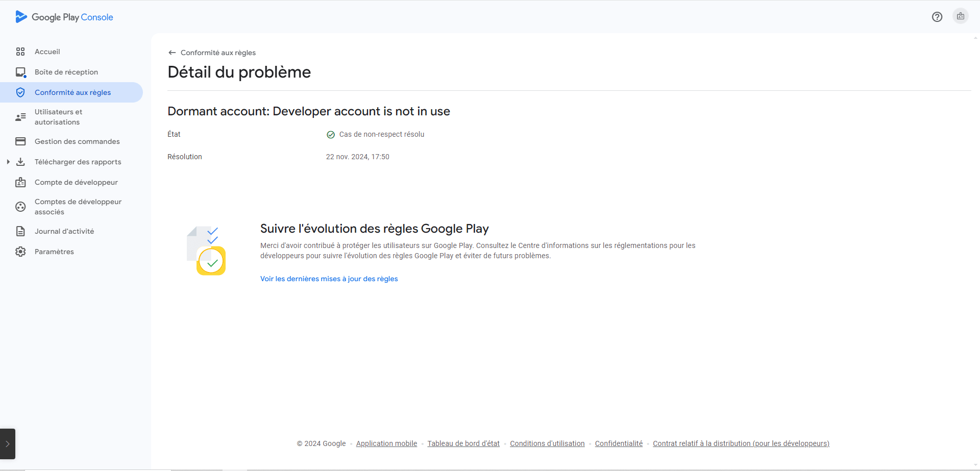
Task: Open the Boîte de réception inbox icon
Action: pyautogui.click(x=20, y=72)
